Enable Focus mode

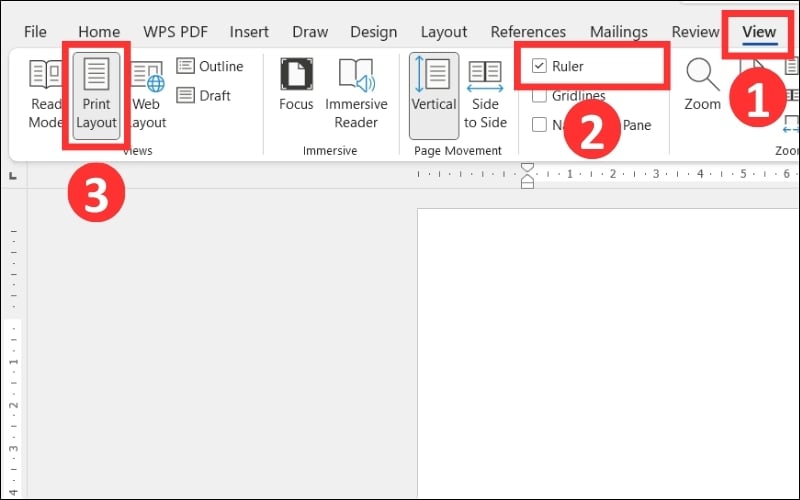(296, 85)
